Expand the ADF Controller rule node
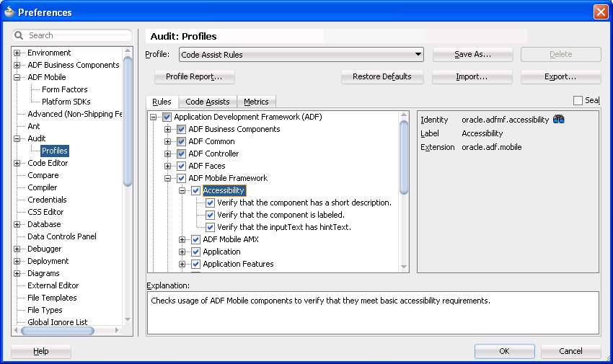The image size is (613, 364). point(168,154)
